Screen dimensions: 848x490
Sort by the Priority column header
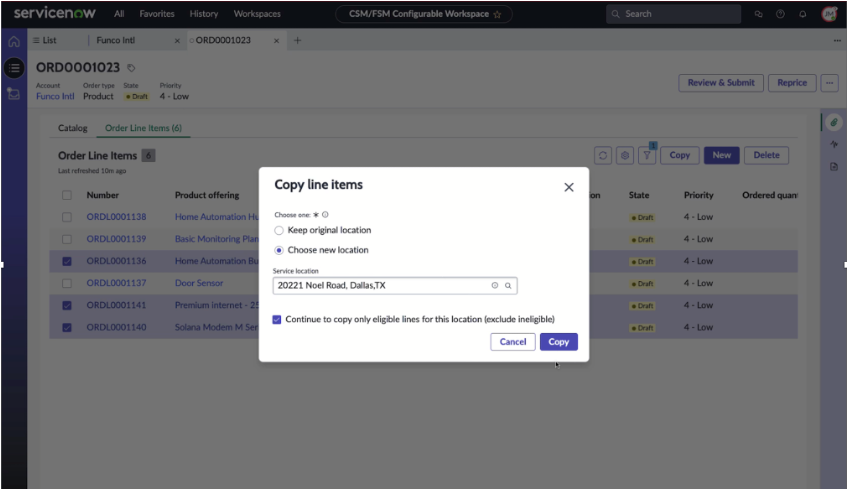point(698,195)
